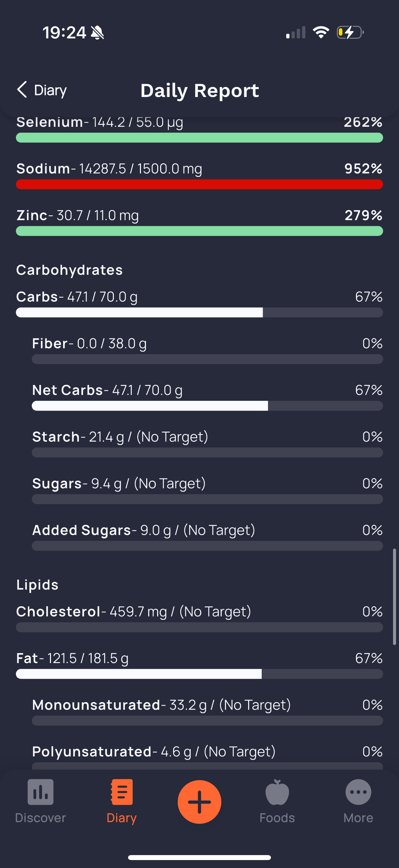Tap the Carbohydrates section heading
This screenshot has height=868, width=399.
pos(69,270)
